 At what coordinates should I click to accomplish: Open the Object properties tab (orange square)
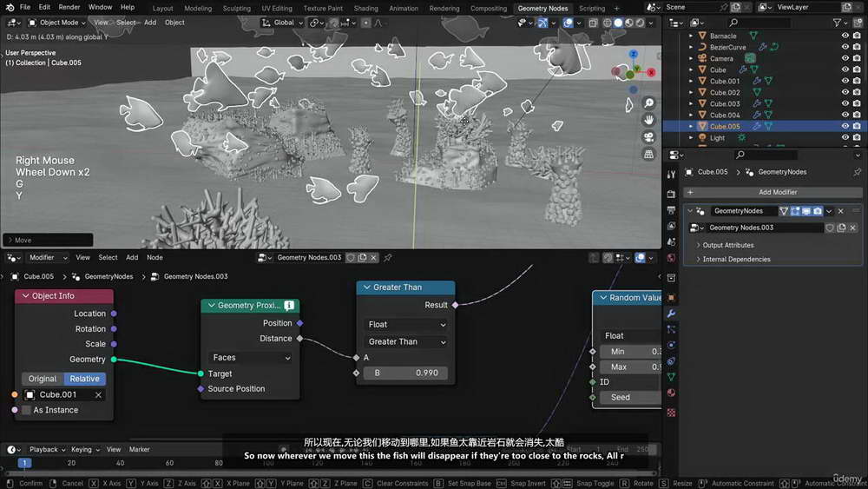(x=672, y=297)
